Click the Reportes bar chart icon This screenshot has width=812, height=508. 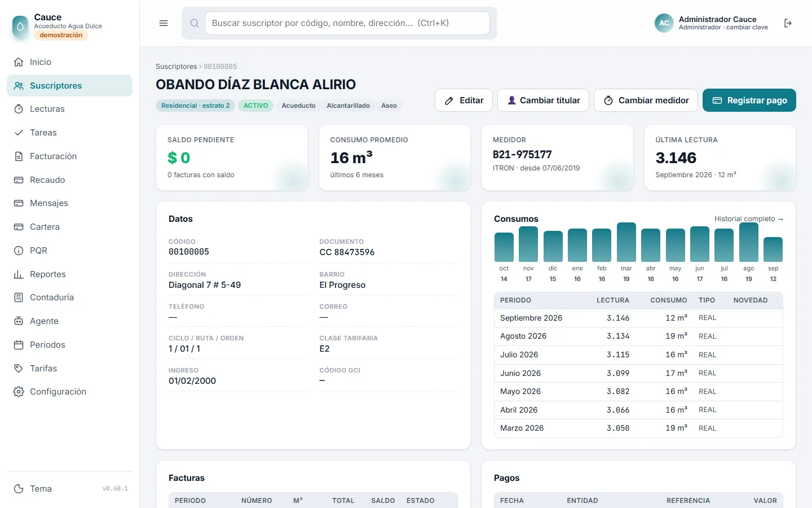point(19,274)
